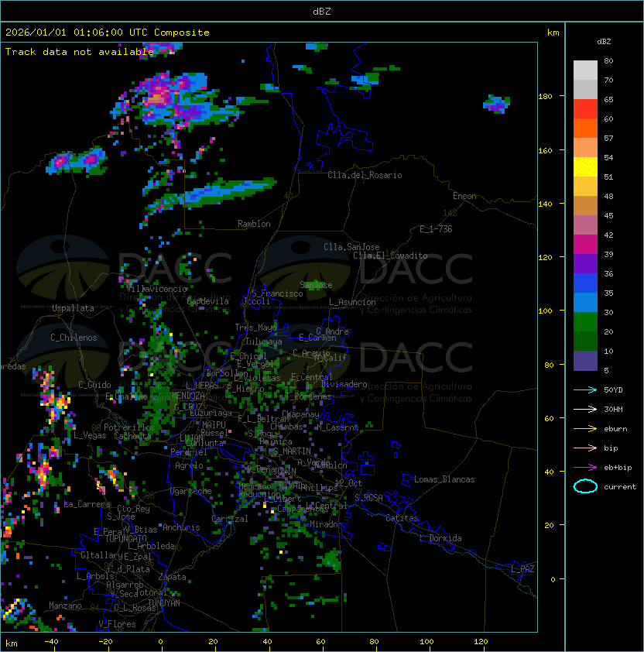Screen dimensions: 644x652
Task: Click the 'TUNUYAN' city label
Action: tap(164, 603)
